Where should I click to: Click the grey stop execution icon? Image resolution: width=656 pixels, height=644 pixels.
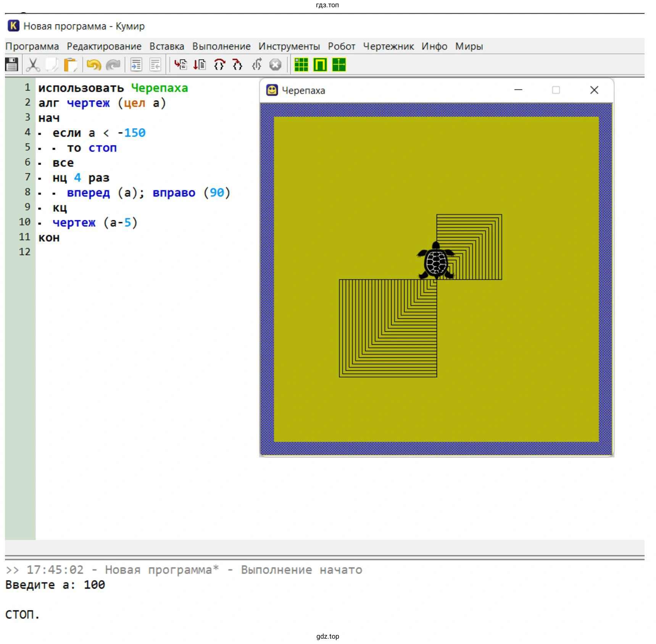pos(275,65)
